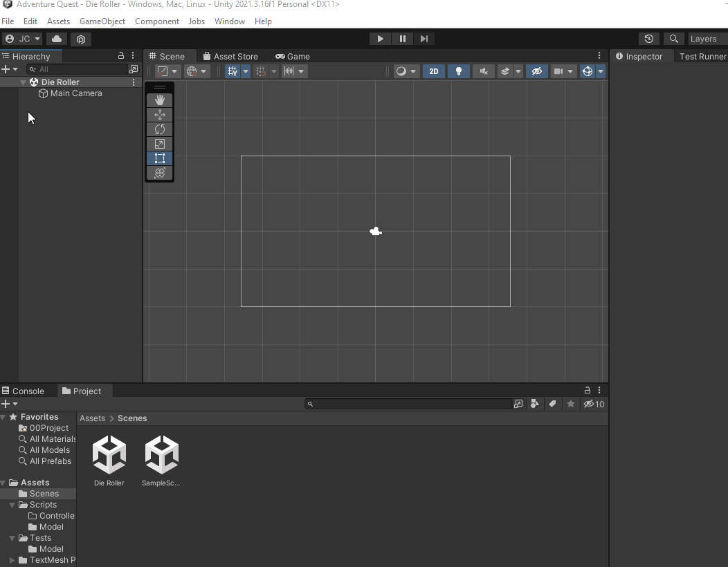Start Play mode
Viewport: 728px width, 567px height.
[380, 39]
